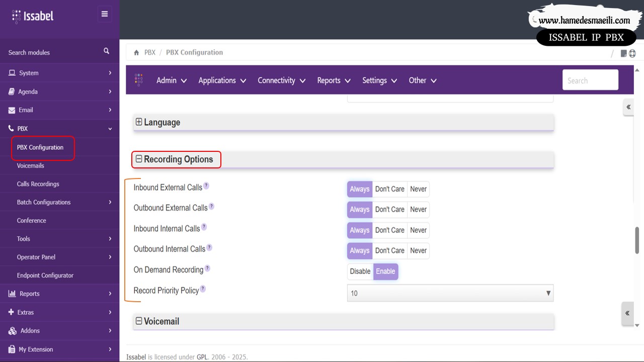Set Inbound External Calls to Never

click(x=418, y=189)
